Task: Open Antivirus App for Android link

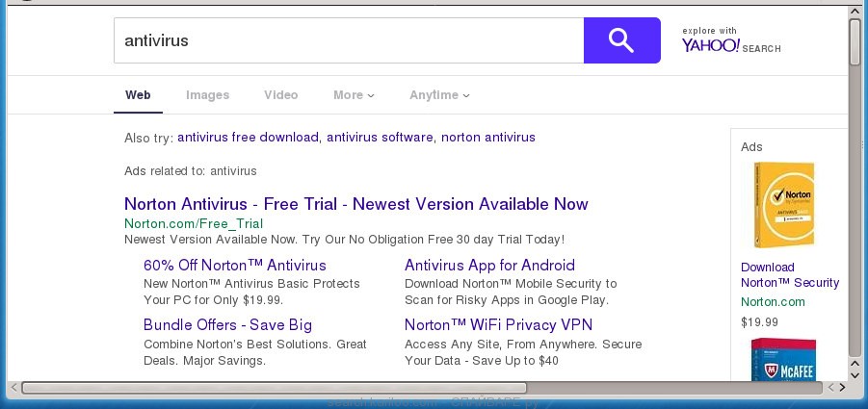Action: pos(490,265)
